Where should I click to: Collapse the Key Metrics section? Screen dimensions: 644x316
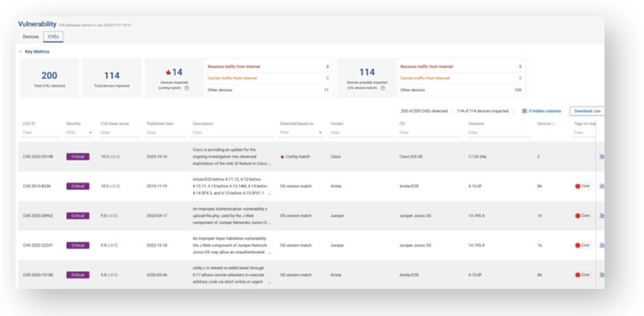coord(21,51)
